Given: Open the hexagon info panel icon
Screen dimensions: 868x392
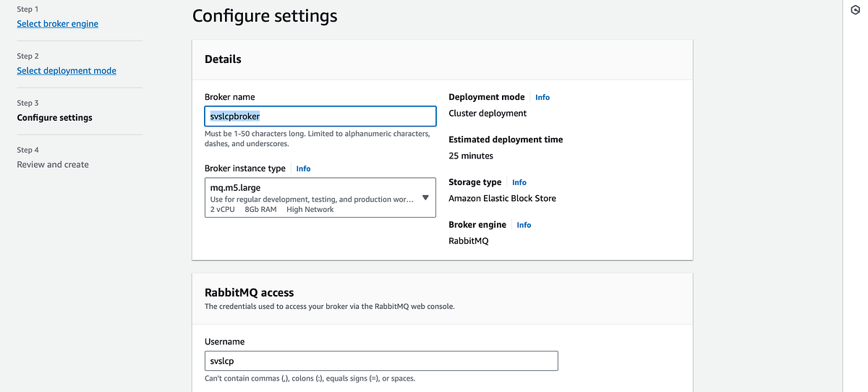Looking at the screenshot, I should [x=856, y=9].
